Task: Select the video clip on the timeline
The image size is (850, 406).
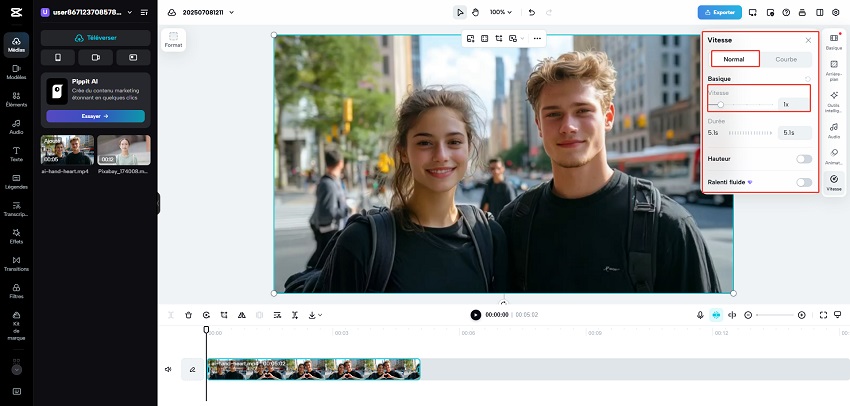Action: pos(314,369)
